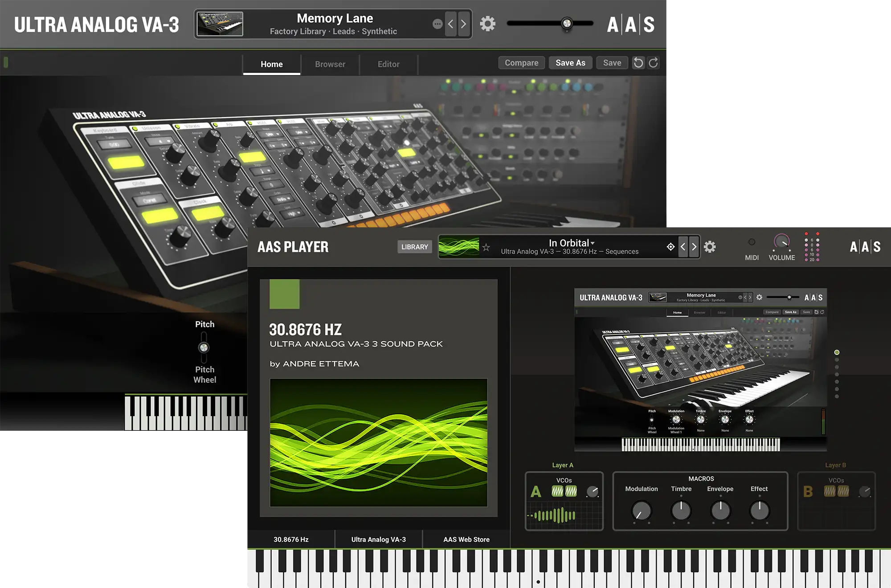The height and width of the screenshot is (588, 891).
Task: Open the AAS Web Store link
Action: [466, 539]
